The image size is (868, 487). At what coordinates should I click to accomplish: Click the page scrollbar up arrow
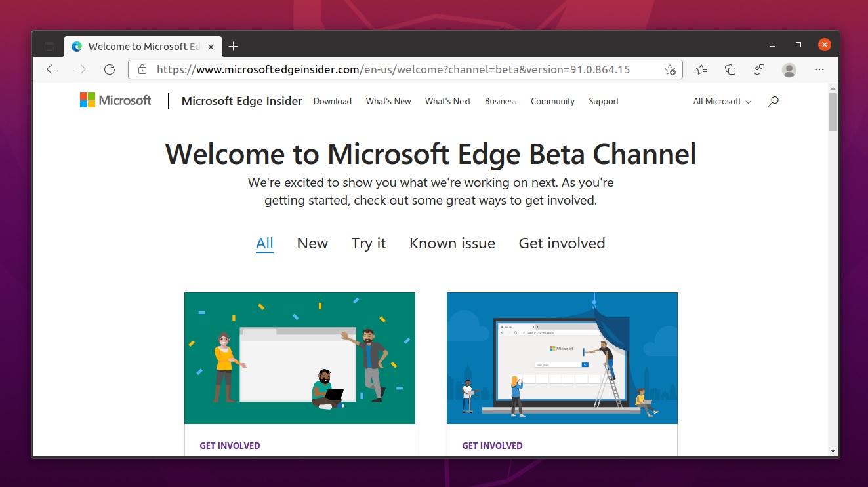[833, 88]
